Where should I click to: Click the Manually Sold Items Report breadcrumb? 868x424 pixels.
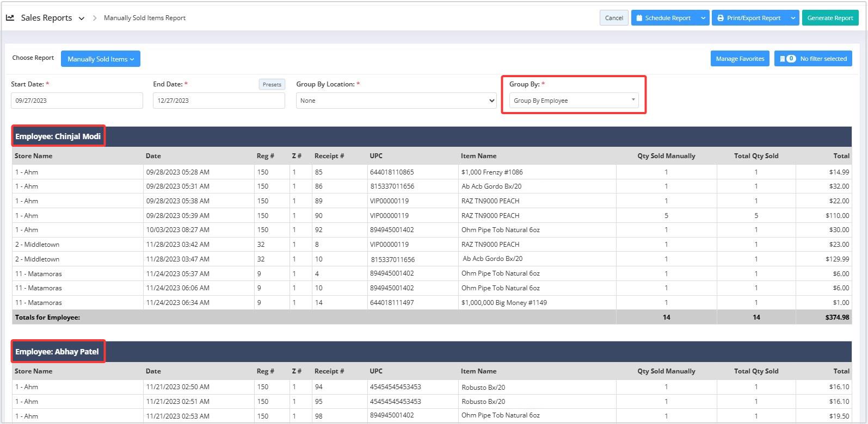[x=145, y=18]
